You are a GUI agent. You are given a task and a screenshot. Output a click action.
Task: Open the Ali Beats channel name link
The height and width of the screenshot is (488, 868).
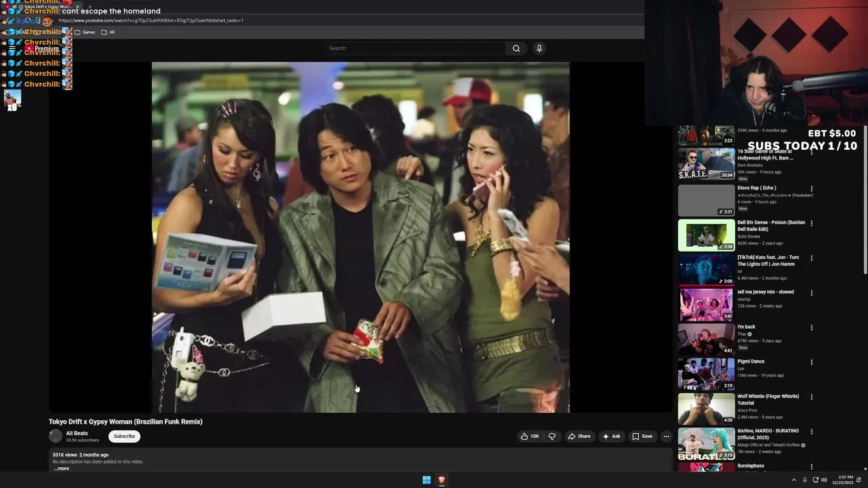coord(77,433)
